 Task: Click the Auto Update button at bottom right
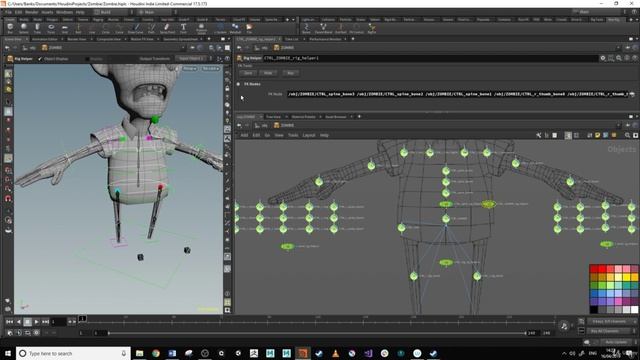click(x=616, y=342)
